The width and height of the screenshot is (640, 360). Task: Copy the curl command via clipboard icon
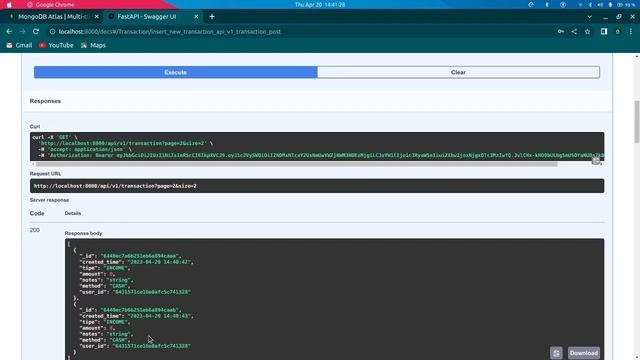click(x=596, y=161)
